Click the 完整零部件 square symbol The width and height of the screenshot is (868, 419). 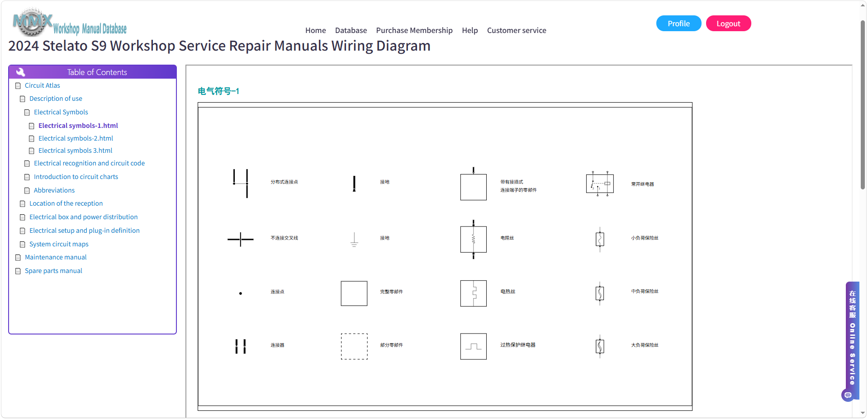354,293
